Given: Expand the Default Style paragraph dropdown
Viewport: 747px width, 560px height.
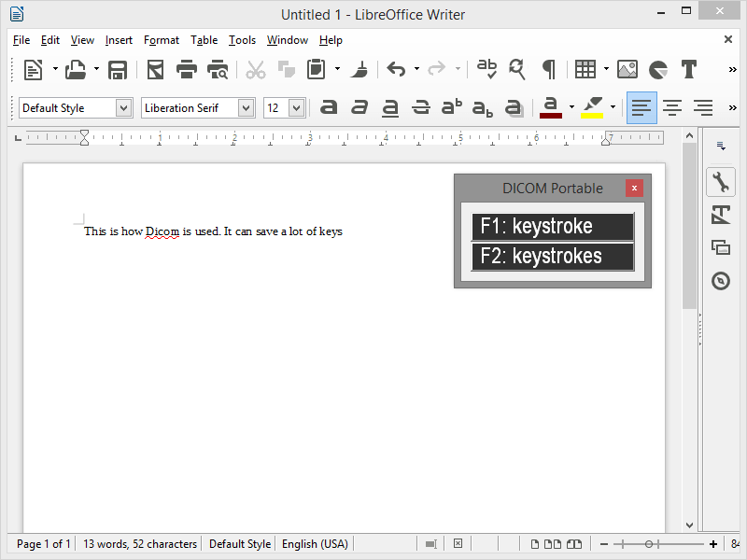Looking at the screenshot, I should [x=123, y=108].
